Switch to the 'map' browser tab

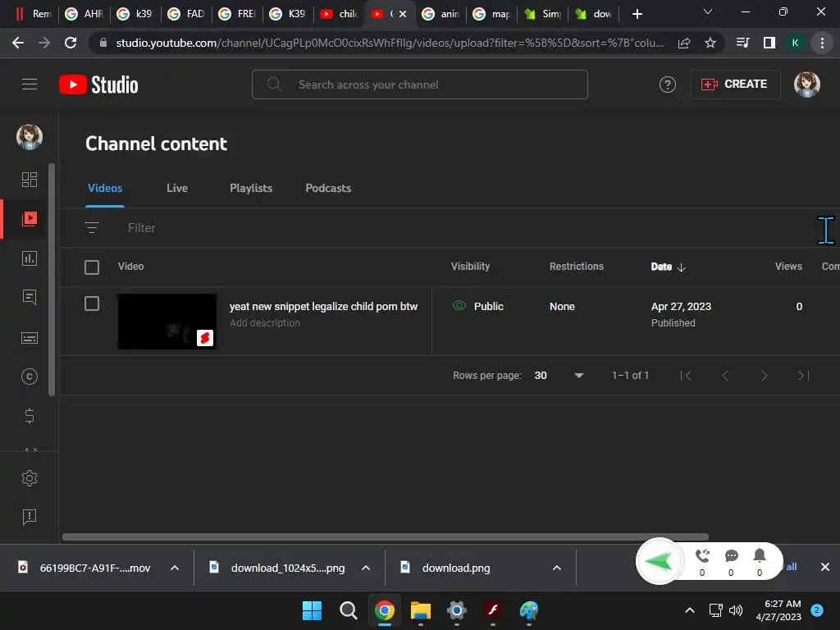492,14
